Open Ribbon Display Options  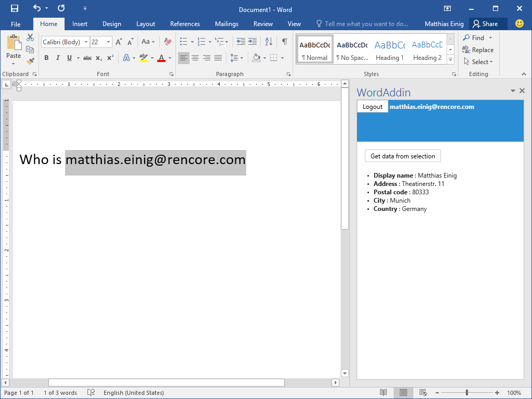[x=448, y=8]
